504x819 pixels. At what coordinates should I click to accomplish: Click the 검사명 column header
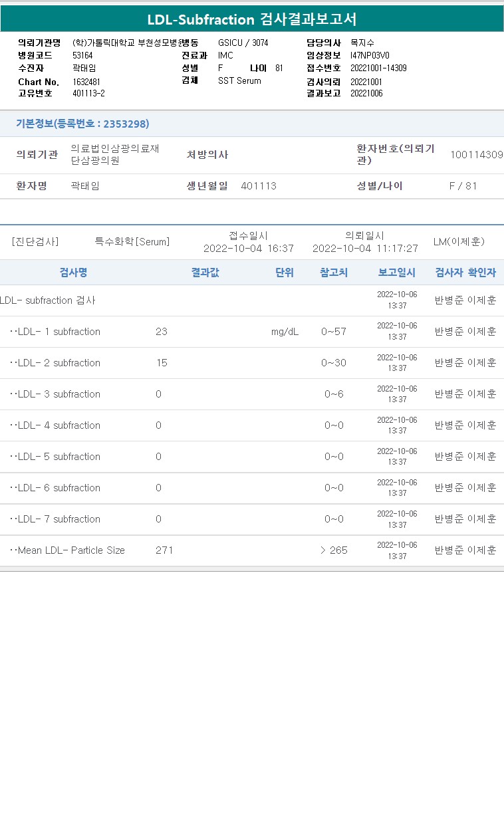click(x=73, y=273)
